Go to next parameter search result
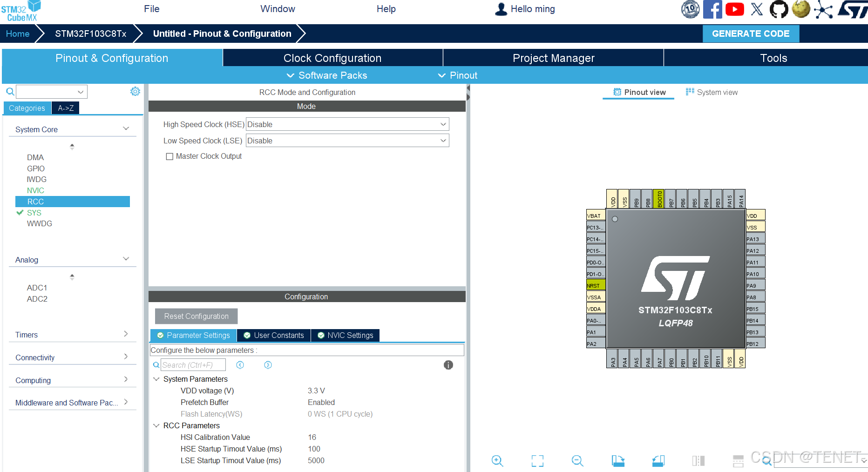The image size is (868, 472). pyautogui.click(x=268, y=365)
